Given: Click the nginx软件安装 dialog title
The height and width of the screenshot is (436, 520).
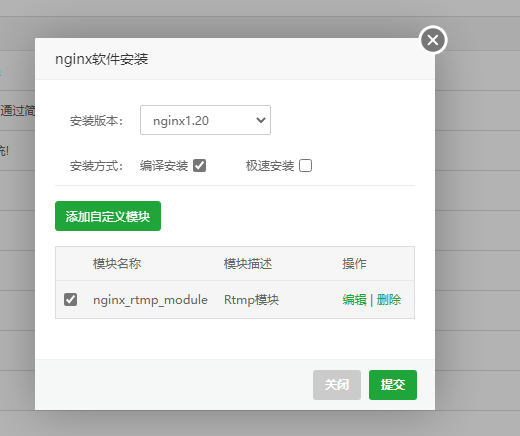Looking at the screenshot, I should [102, 59].
